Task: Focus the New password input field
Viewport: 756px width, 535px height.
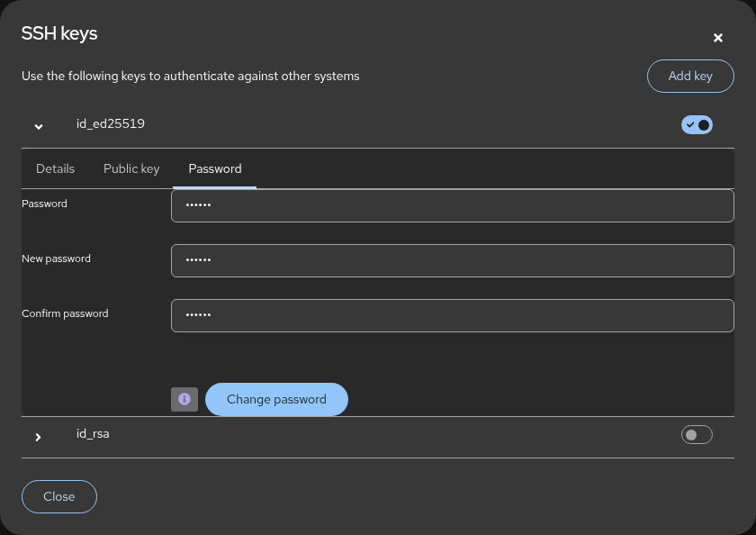Action: pyautogui.click(x=452, y=261)
